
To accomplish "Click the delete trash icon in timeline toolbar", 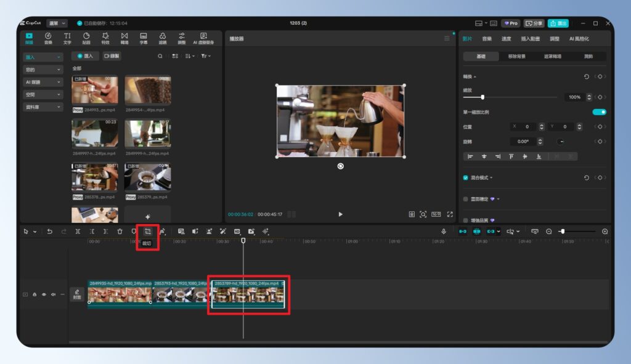I will pos(120,231).
